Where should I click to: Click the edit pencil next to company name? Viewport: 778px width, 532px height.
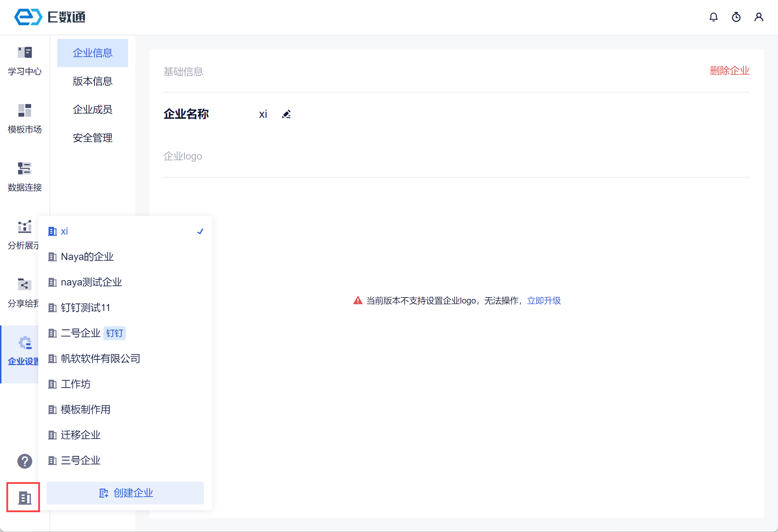pos(286,114)
